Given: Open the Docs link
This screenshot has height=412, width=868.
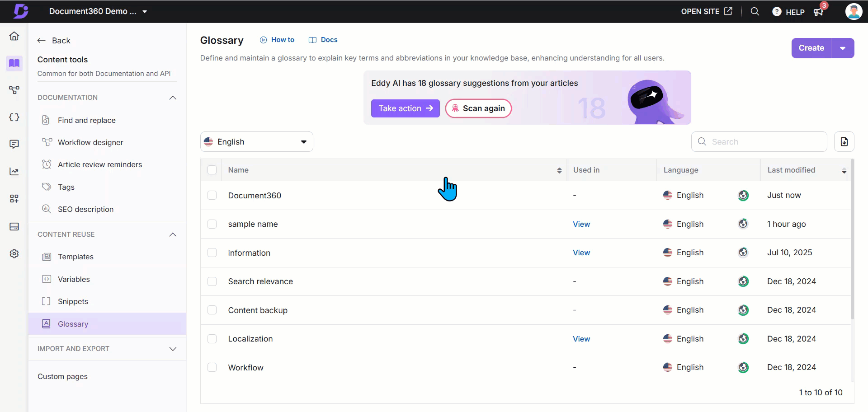Looking at the screenshot, I should [x=323, y=40].
